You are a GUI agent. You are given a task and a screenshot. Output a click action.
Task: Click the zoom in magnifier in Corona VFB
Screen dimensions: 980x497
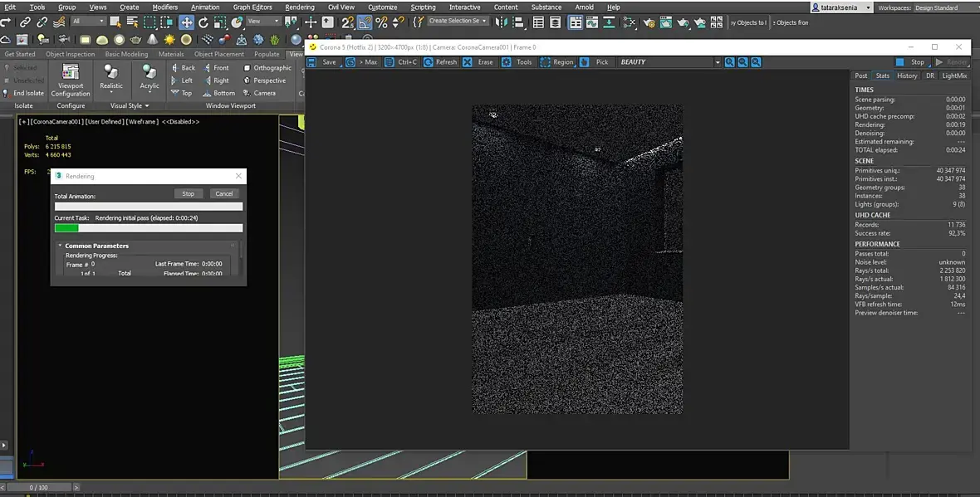(x=729, y=62)
